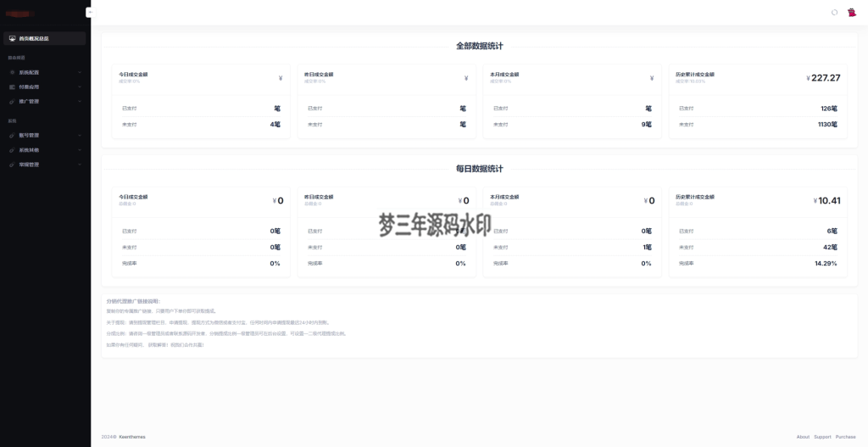Open the 常规管理 menu item
This screenshot has width=868, height=447.
click(x=30, y=164)
